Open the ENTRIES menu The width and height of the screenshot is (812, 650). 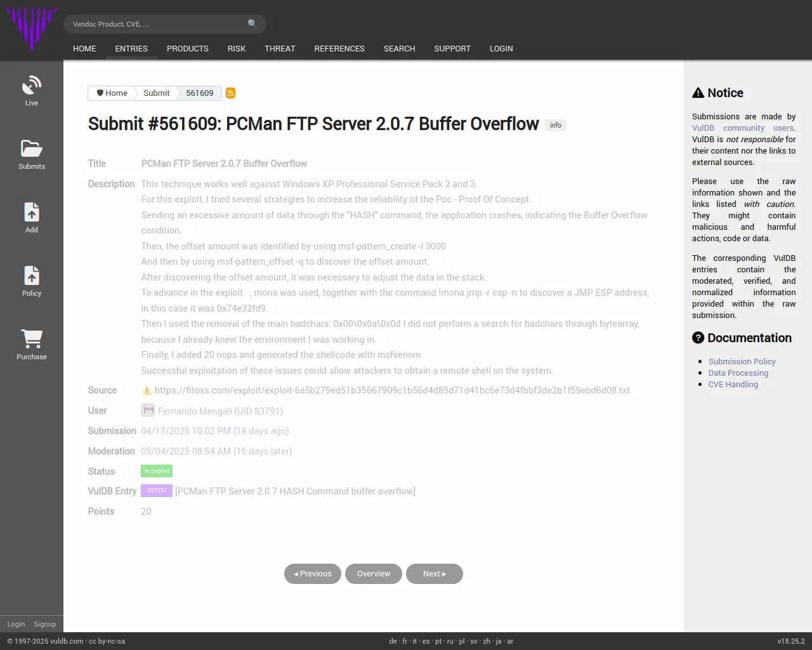(131, 48)
